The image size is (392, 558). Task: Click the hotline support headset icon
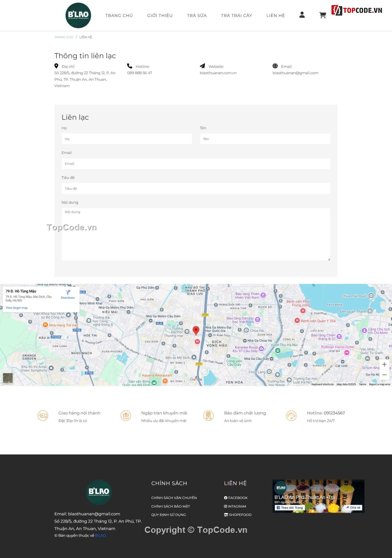[291, 416]
